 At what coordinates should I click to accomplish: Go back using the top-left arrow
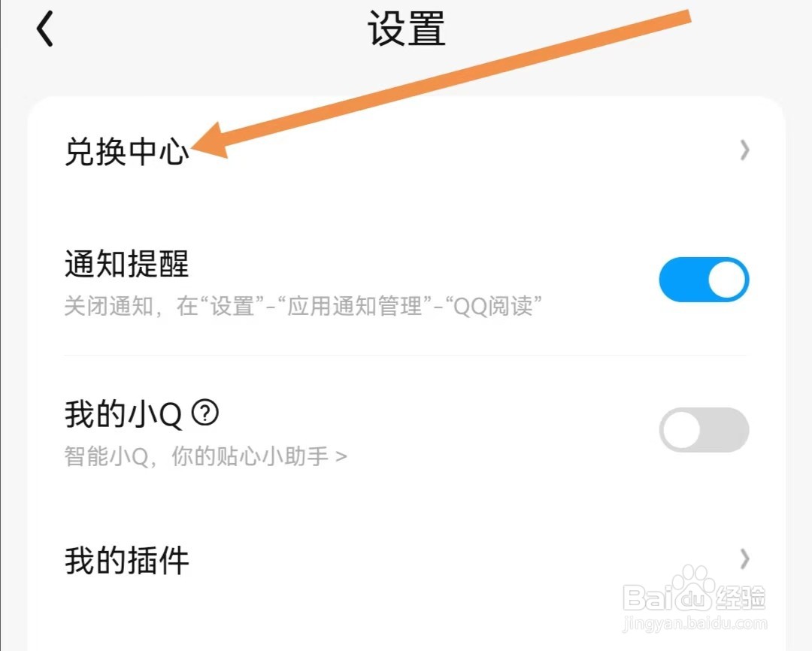pyautogui.click(x=45, y=29)
